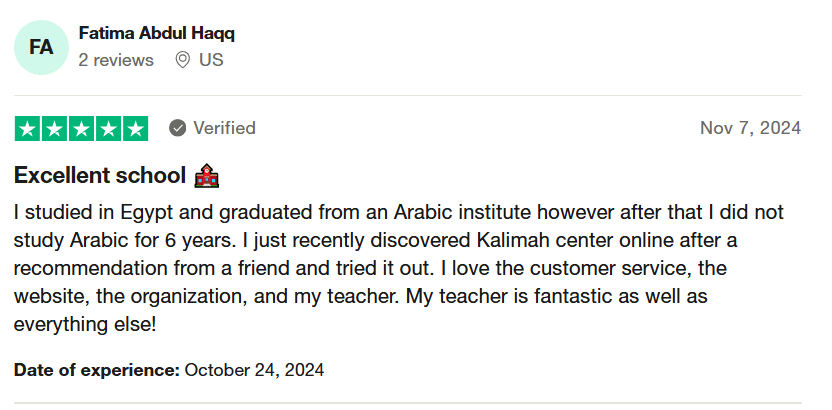Open Fatima Abdul Haqq's reviewer profile
This screenshot has width=832, height=410.
[157, 33]
